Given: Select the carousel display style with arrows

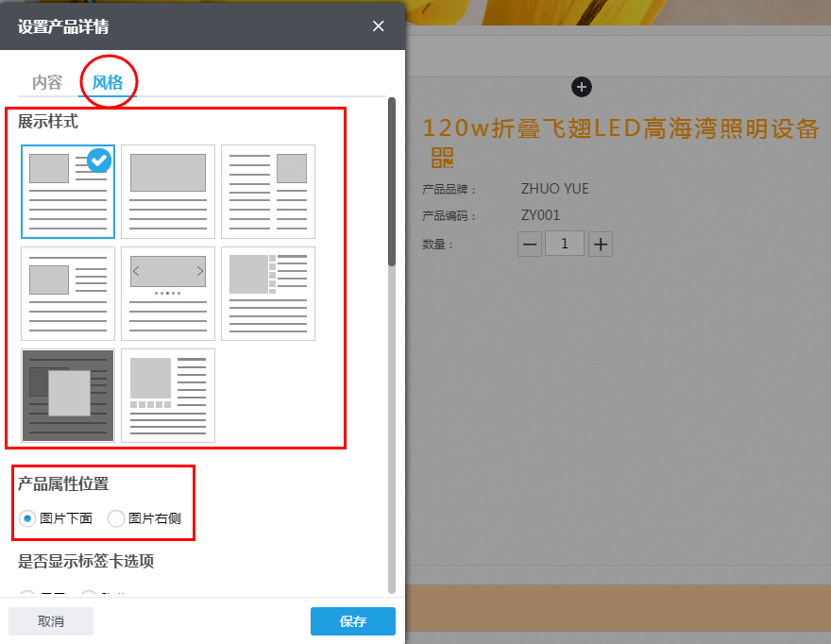Looking at the screenshot, I should (167, 294).
